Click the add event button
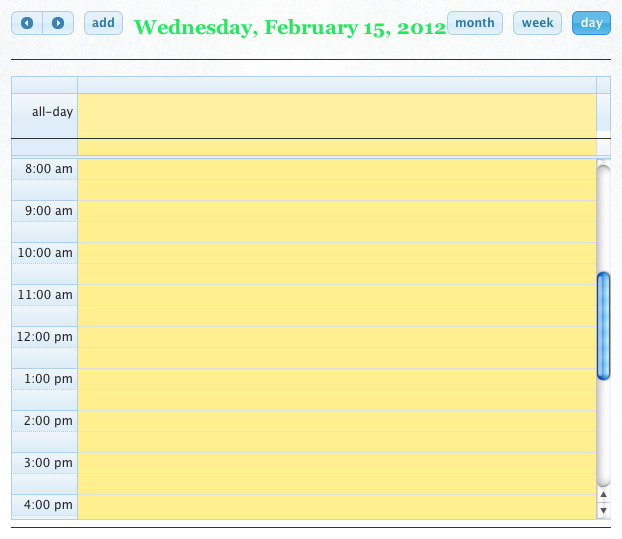622x539 pixels. [103, 23]
